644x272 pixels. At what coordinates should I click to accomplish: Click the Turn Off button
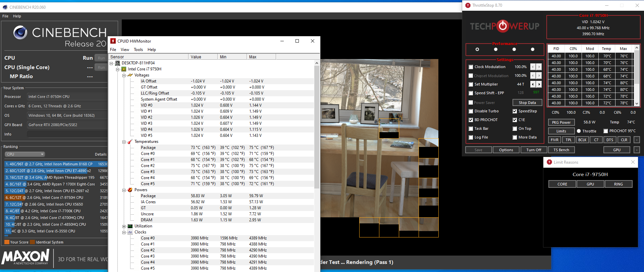click(534, 150)
